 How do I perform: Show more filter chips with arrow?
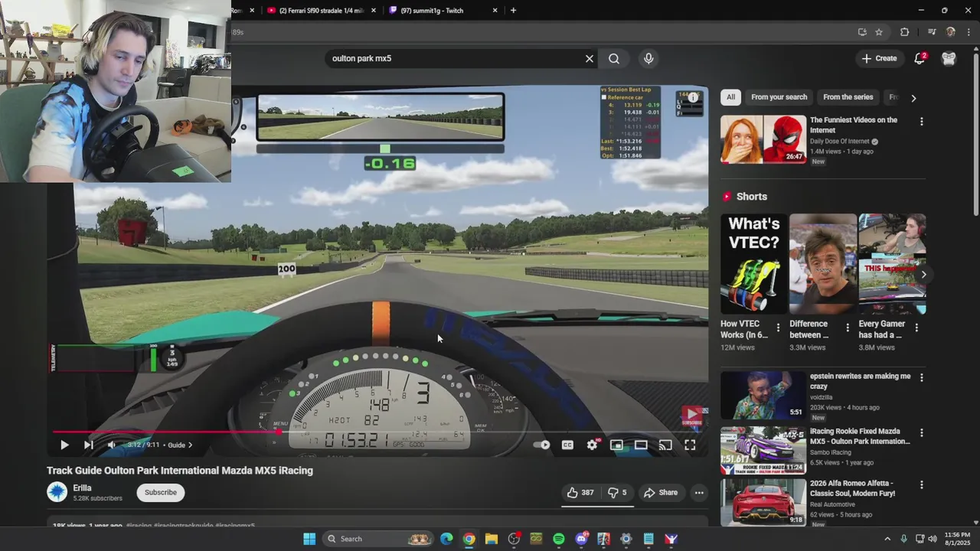click(x=913, y=98)
